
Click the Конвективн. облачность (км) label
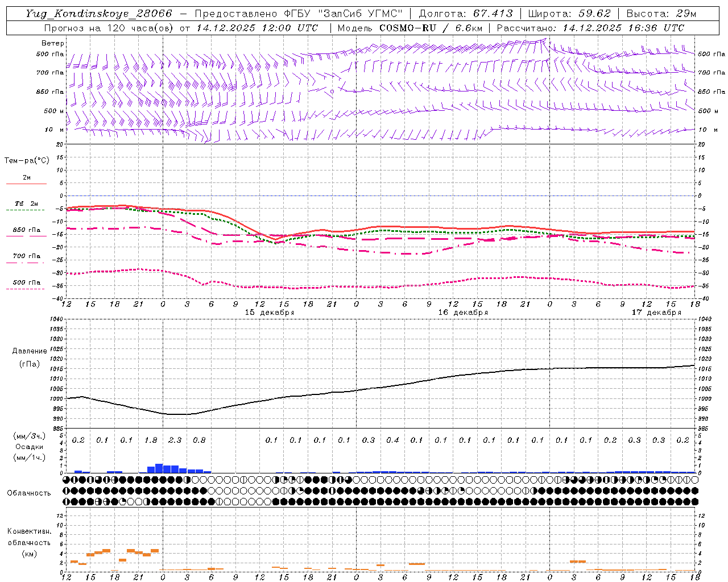pyautogui.click(x=29, y=542)
